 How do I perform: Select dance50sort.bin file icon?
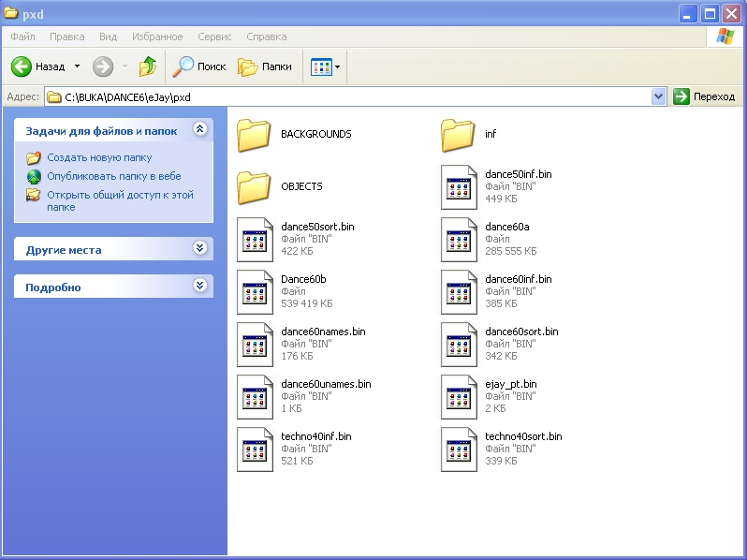[255, 240]
